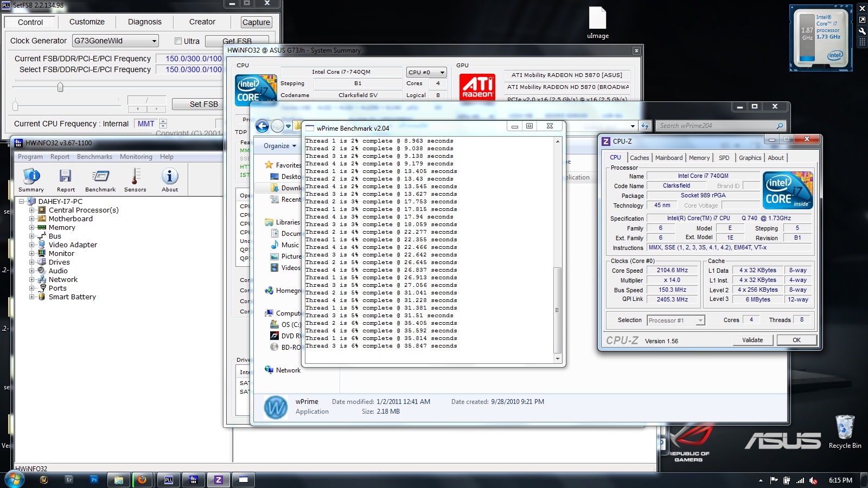Click the Intel Core i7 logo in CPU-Z

click(x=788, y=190)
